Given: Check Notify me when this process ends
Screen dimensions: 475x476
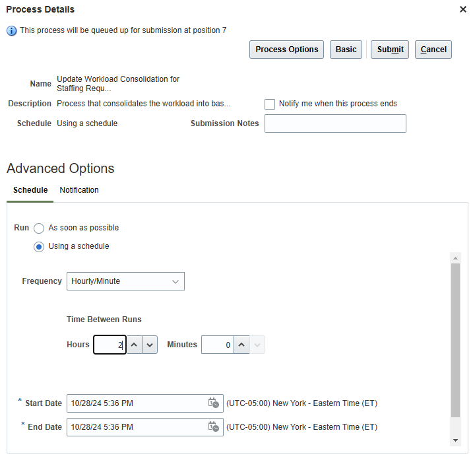Looking at the screenshot, I should [x=270, y=104].
